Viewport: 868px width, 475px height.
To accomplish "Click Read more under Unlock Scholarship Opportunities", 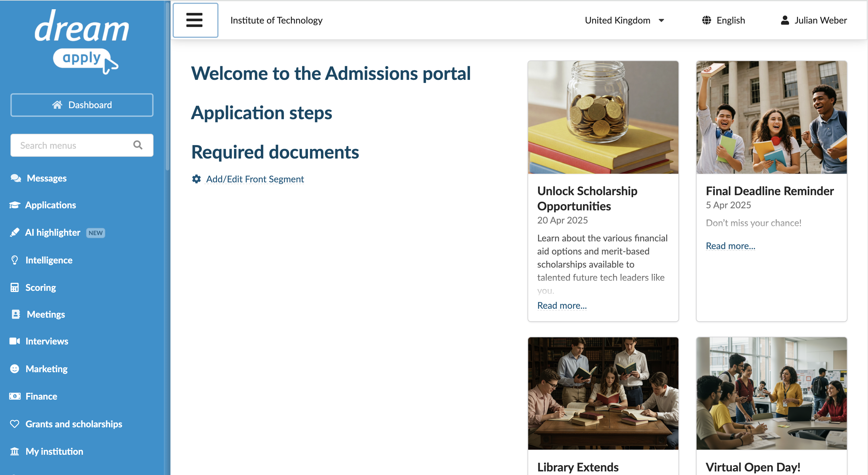I will (x=562, y=305).
